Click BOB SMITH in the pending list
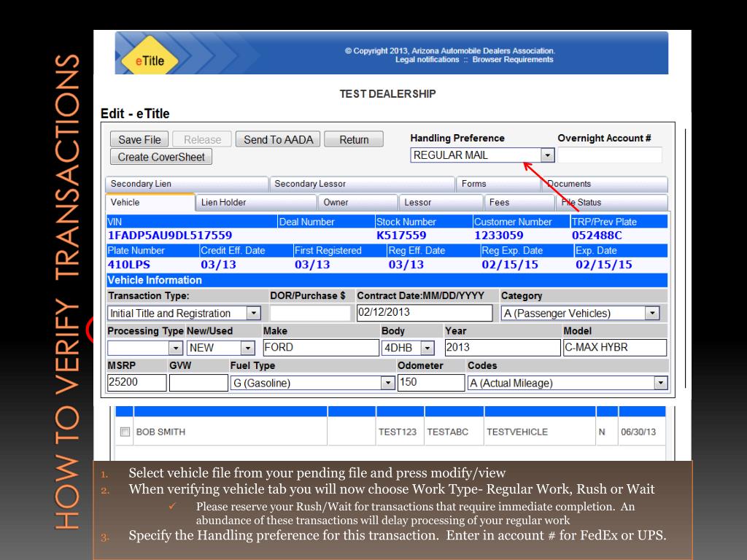 coord(160,432)
